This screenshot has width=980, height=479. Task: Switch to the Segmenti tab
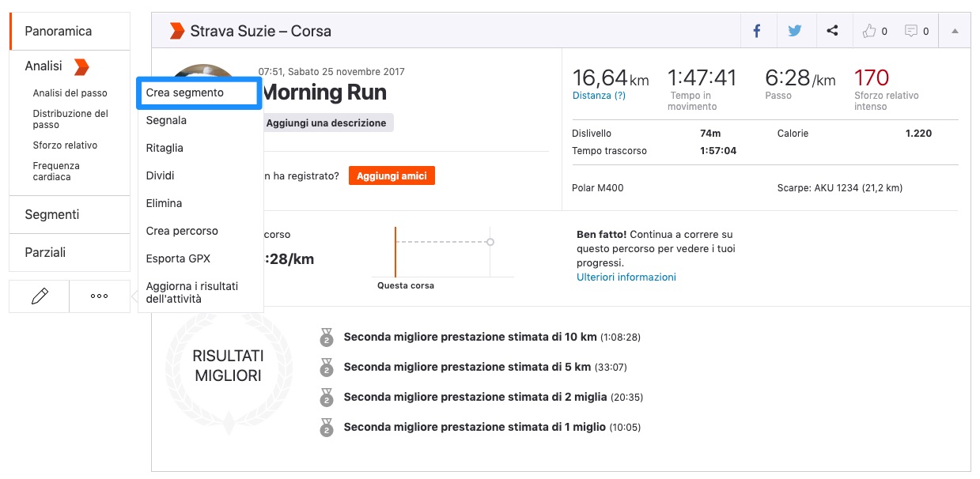coord(52,215)
